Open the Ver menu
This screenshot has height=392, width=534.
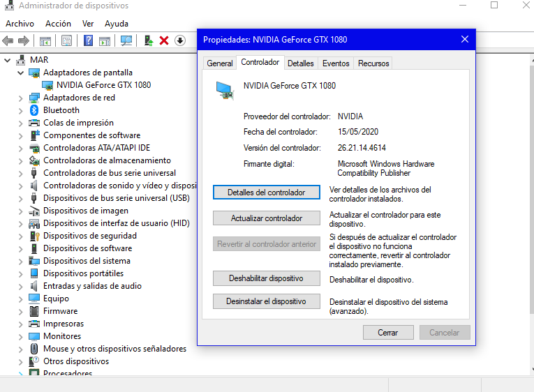point(88,24)
